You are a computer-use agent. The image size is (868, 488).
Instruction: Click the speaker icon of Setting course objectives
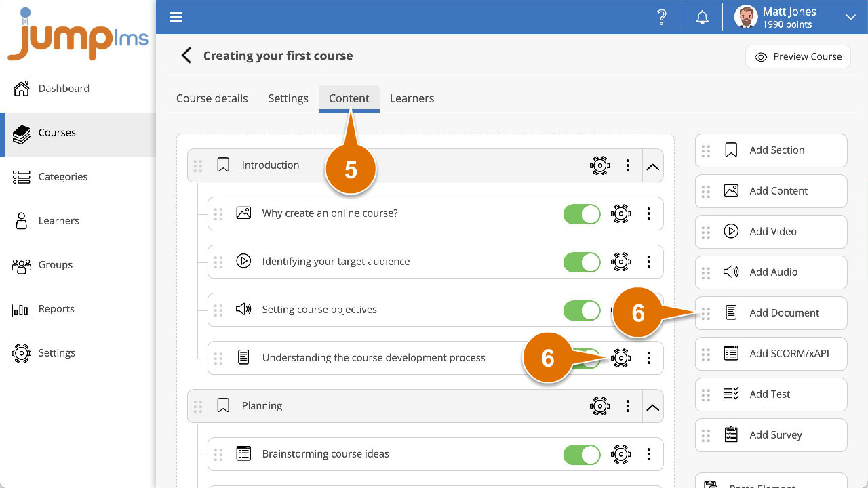[243, 309]
